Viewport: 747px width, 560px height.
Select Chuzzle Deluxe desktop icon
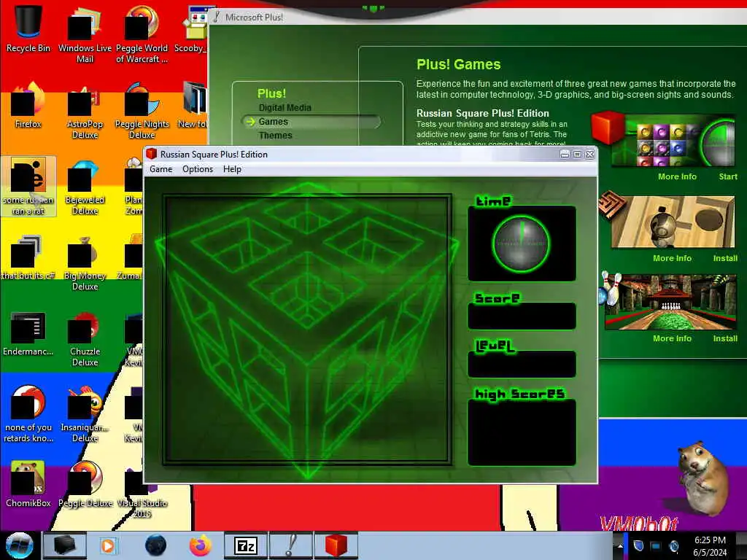(85, 338)
